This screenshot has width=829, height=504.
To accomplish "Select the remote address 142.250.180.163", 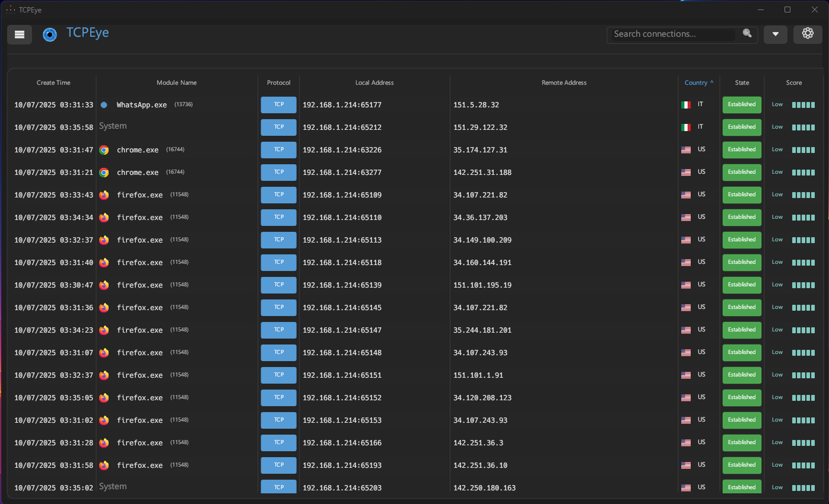I will [x=484, y=488].
